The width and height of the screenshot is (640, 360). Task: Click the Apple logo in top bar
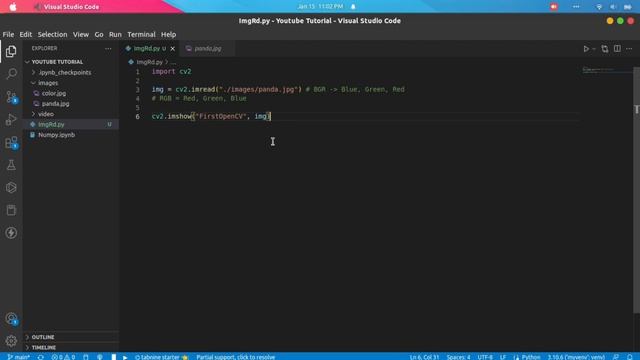point(13,7)
